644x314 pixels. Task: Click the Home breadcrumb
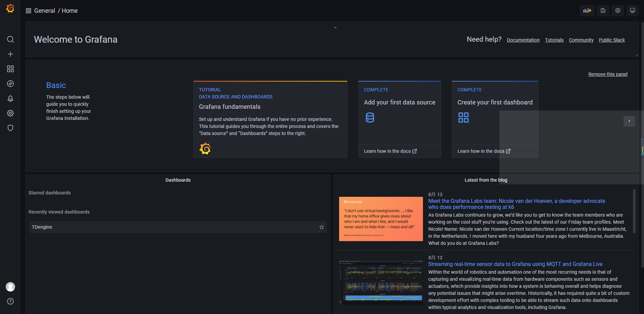(x=69, y=11)
